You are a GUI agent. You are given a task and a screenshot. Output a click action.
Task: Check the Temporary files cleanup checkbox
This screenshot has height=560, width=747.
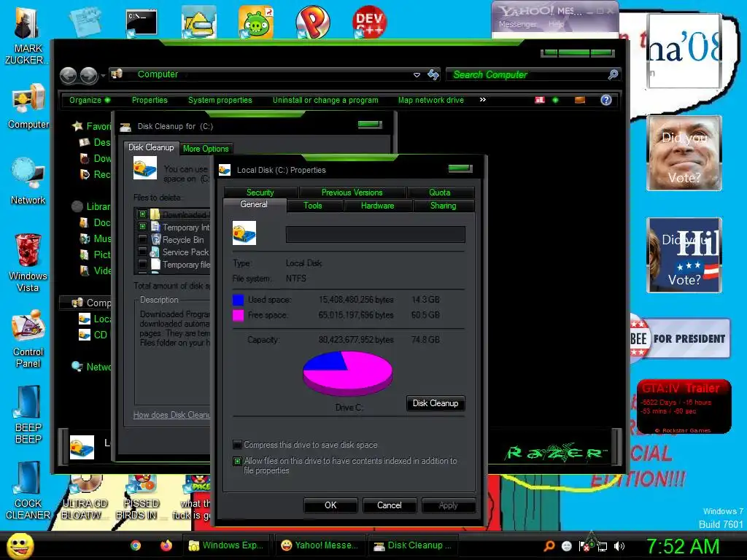142,264
